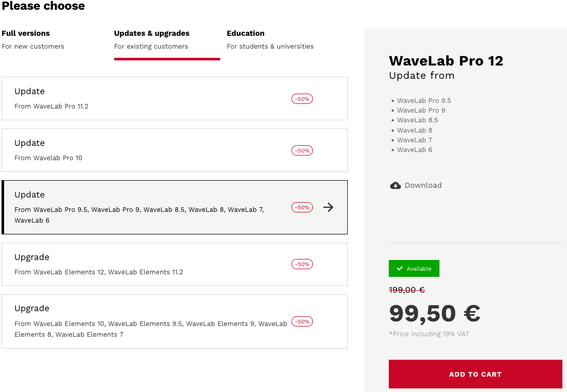
Task: Click the -50% badge on Elements 12 upgrade
Action: 302,264
